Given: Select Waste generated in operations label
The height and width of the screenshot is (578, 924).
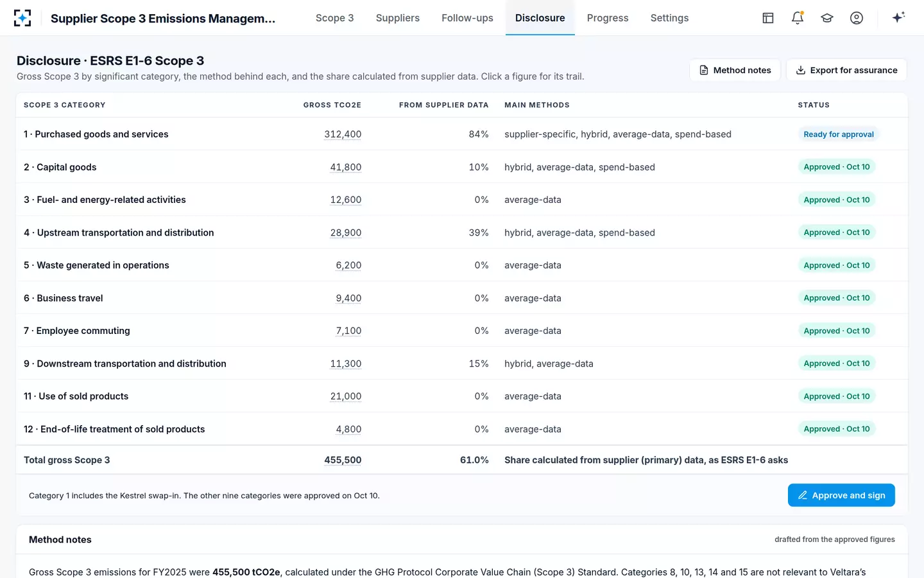Looking at the screenshot, I should pyautogui.click(x=96, y=265).
